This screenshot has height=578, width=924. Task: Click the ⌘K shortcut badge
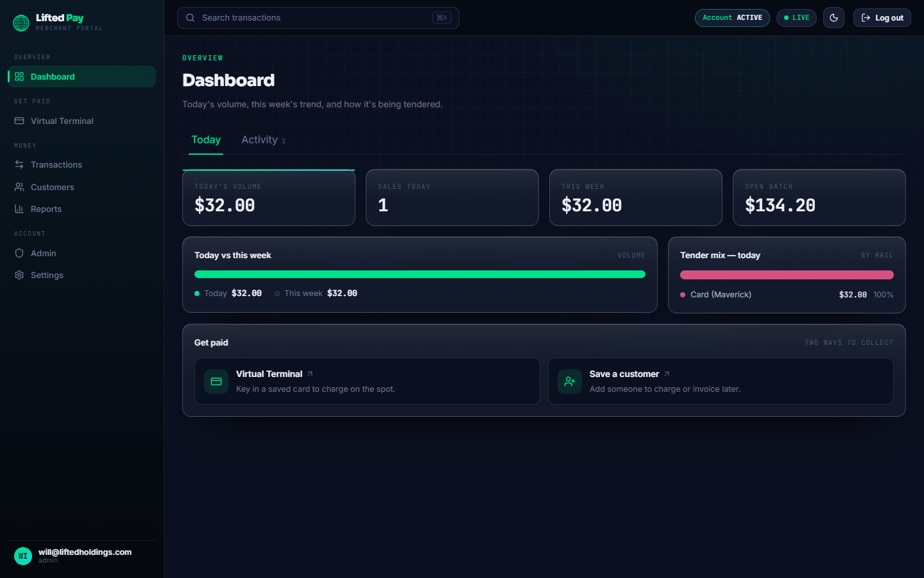pyautogui.click(x=441, y=18)
